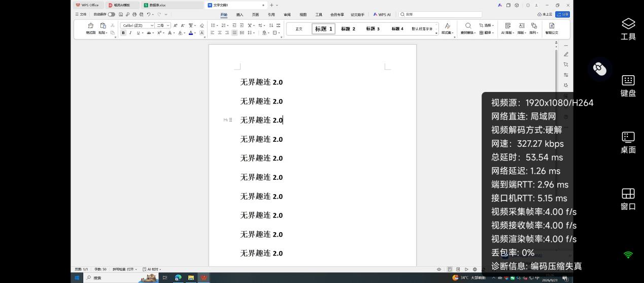Apply the 标题 3 heading style
The image size is (644, 283).
(372, 29)
